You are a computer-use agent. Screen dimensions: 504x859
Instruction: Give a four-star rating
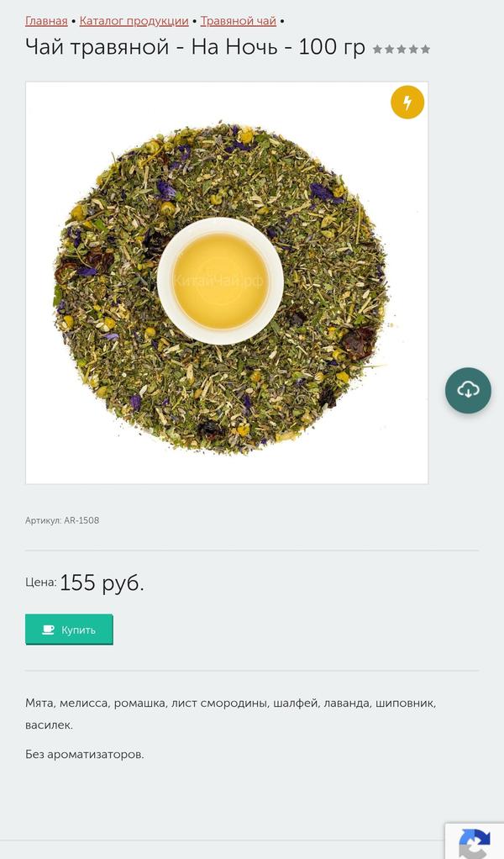[413, 50]
